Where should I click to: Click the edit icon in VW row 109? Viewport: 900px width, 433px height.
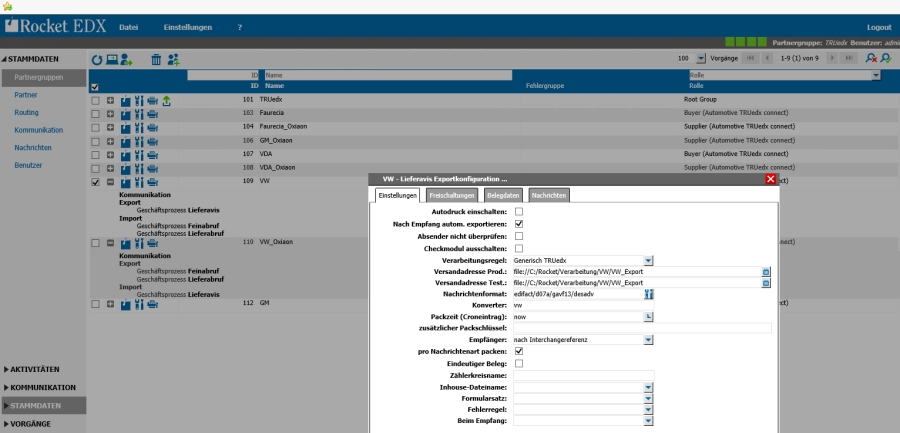point(126,183)
